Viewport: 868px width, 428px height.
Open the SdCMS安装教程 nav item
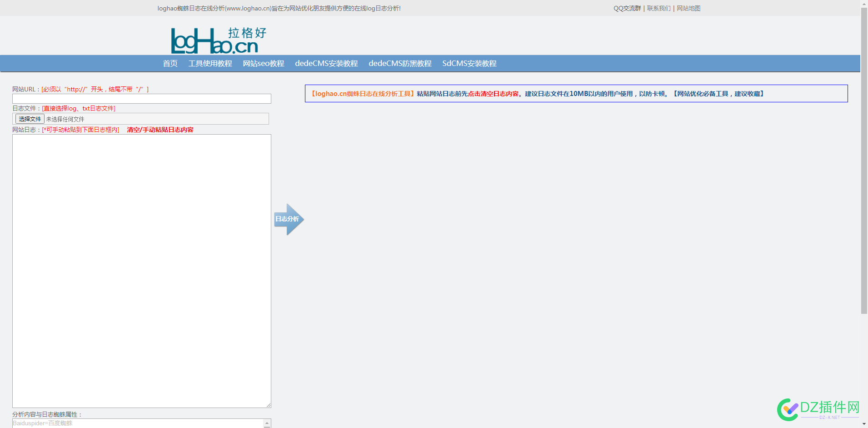tap(469, 64)
